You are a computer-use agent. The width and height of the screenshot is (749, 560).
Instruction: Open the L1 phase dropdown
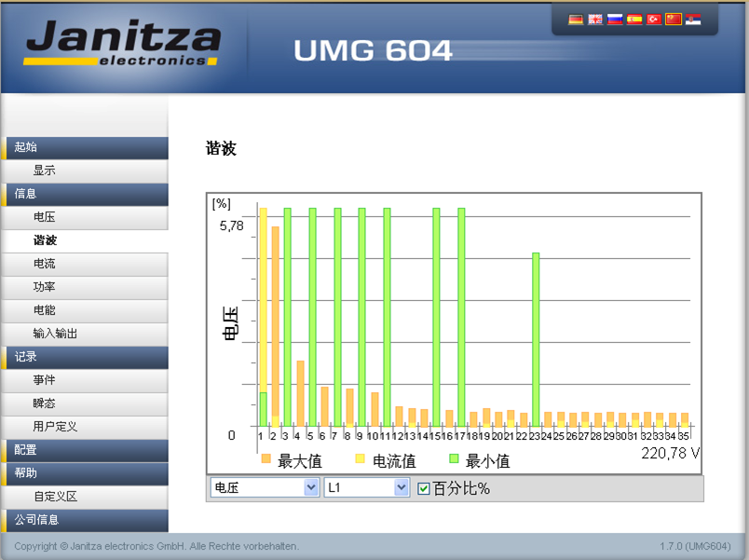(366, 487)
